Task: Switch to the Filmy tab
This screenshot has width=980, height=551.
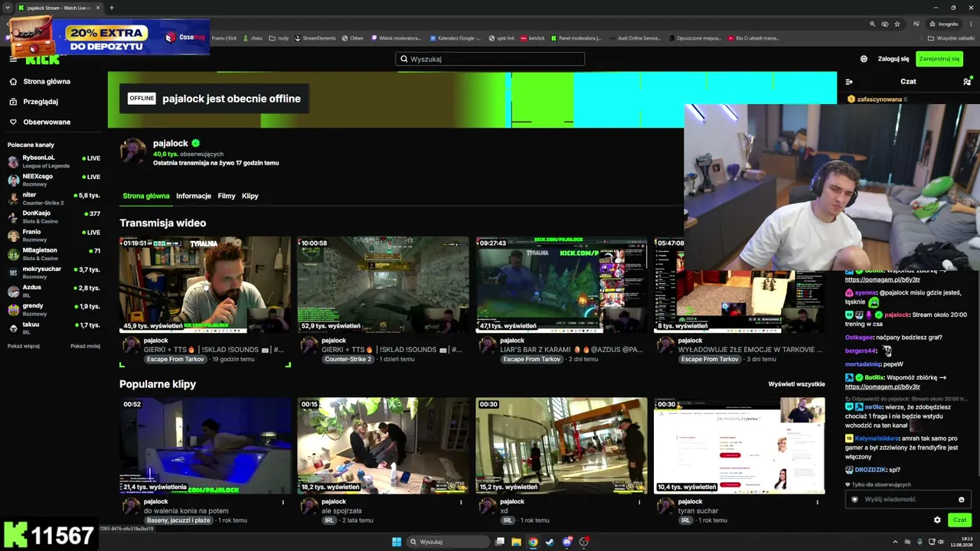Action: coord(227,196)
